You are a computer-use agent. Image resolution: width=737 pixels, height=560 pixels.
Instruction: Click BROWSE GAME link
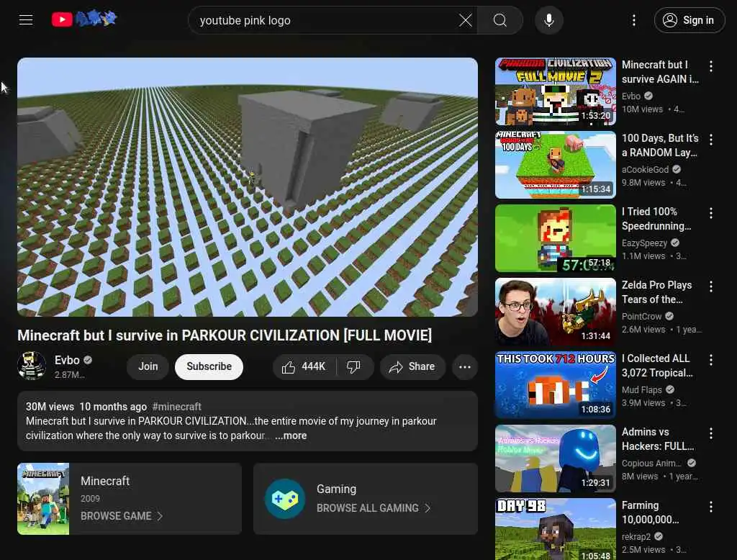121,516
